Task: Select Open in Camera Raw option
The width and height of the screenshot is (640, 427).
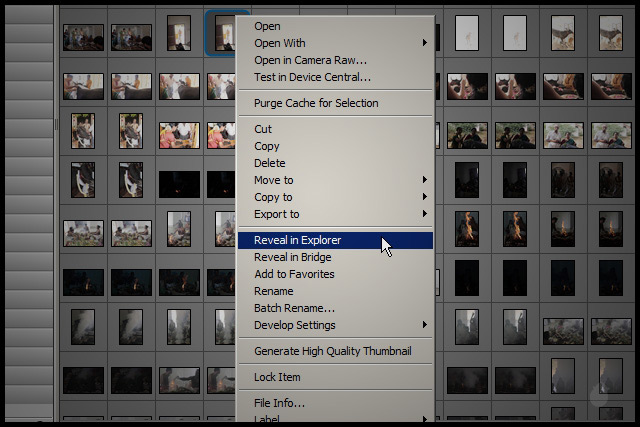Action: 310,60
